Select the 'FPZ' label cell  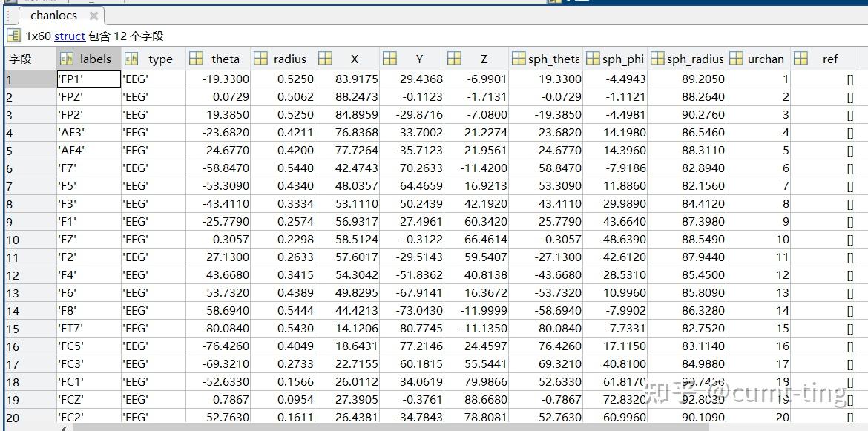(x=88, y=97)
